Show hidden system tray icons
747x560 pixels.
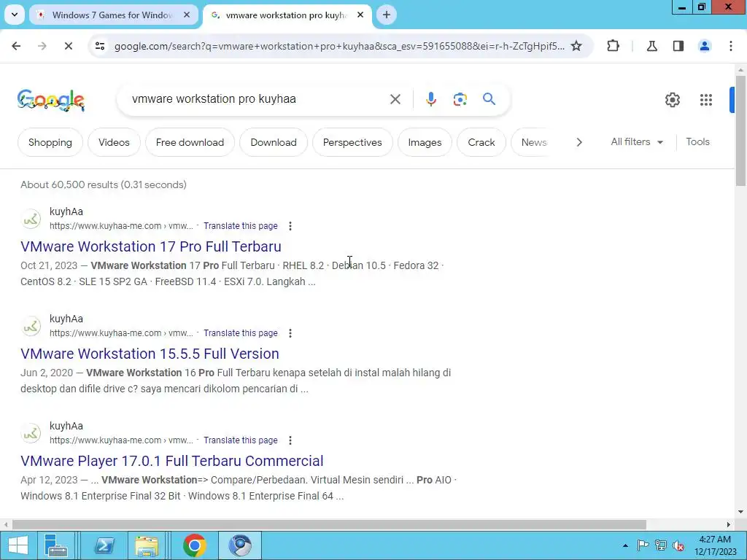click(x=625, y=545)
